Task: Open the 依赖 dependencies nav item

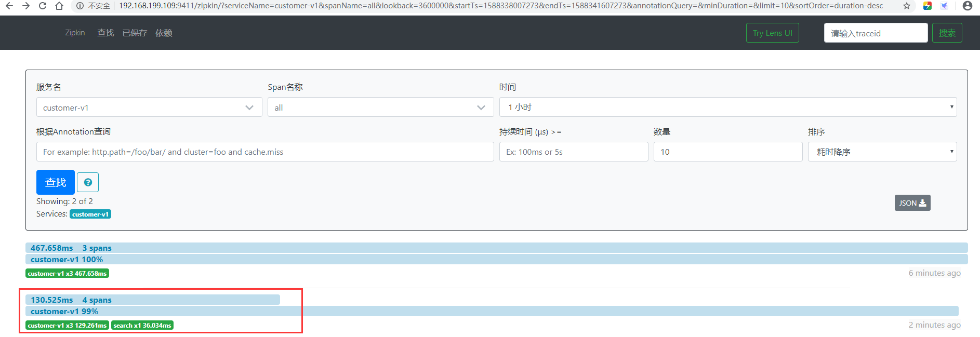Action: pyautogui.click(x=164, y=33)
